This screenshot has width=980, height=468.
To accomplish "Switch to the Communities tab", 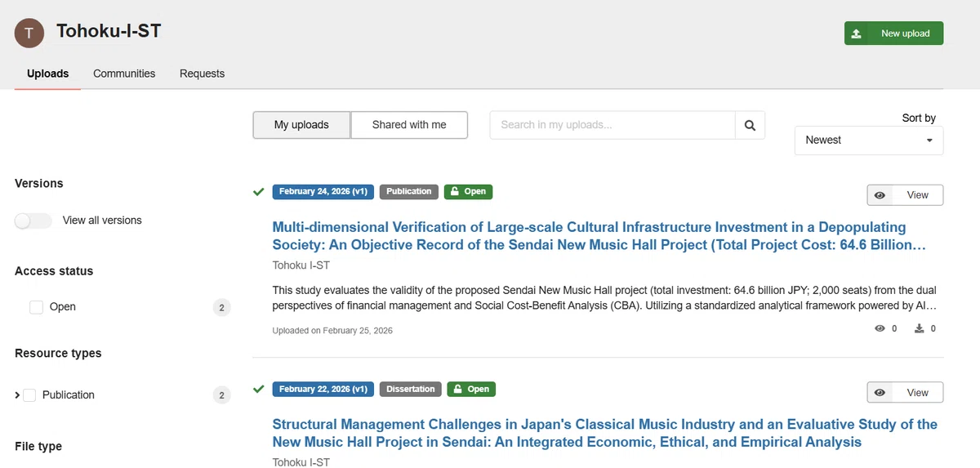I will pos(124,74).
